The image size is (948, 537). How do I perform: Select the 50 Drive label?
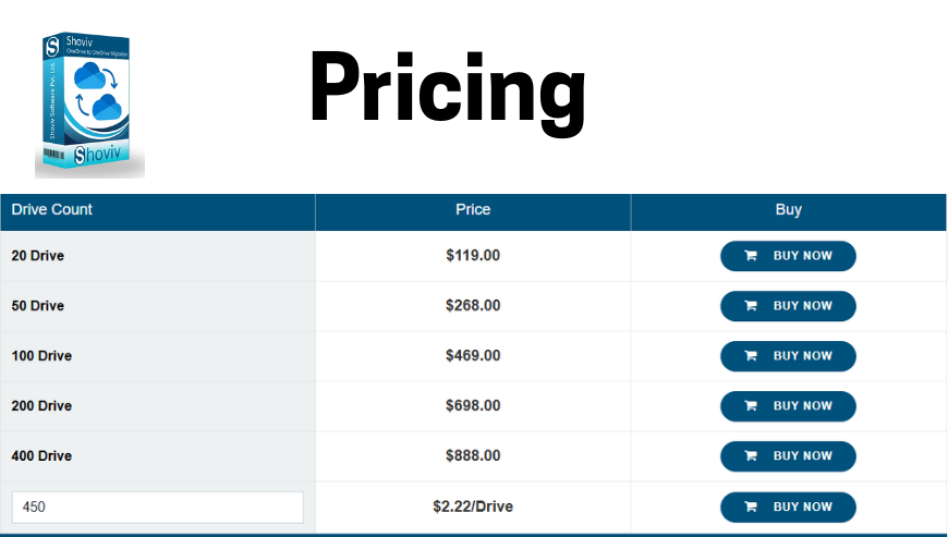[38, 306]
